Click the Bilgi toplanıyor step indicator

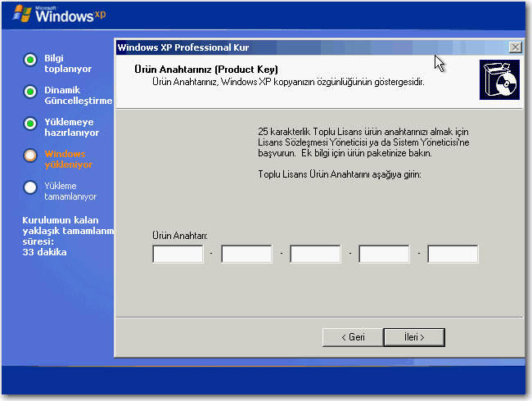pyautogui.click(x=30, y=60)
